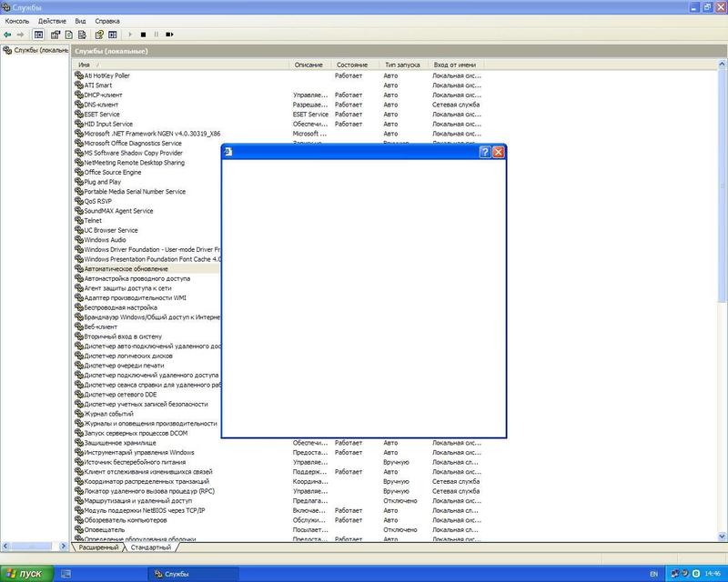Image resolution: width=728 pixels, height=582 pixels.
Task: Open the Справка menu
Action: tap(107, 20)
